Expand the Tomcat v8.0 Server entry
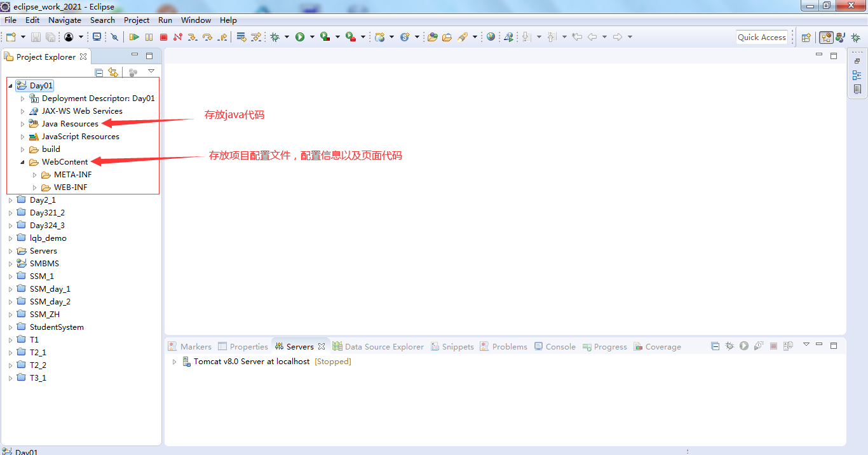The height and width of the screenshot is (455, 868). coord(174,362)
